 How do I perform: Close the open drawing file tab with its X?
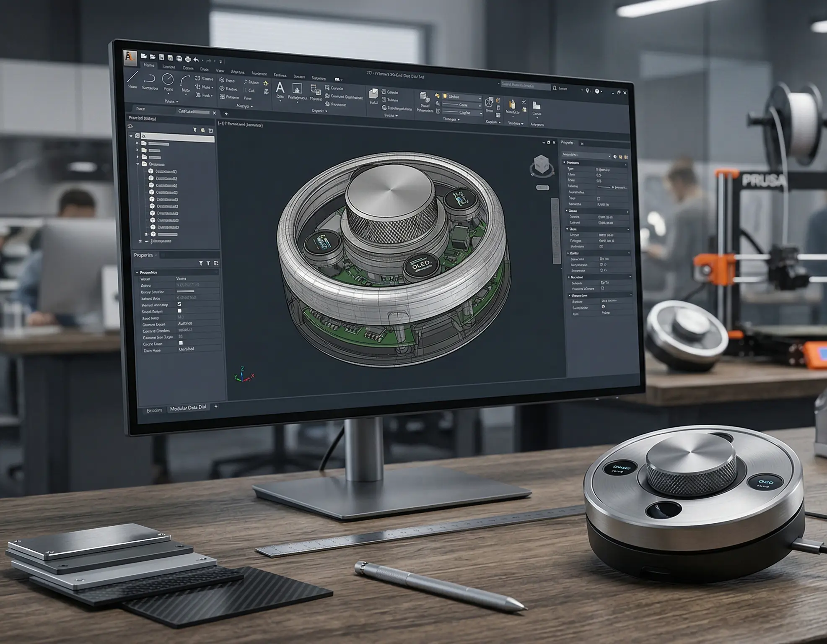(x=215, y=113)
